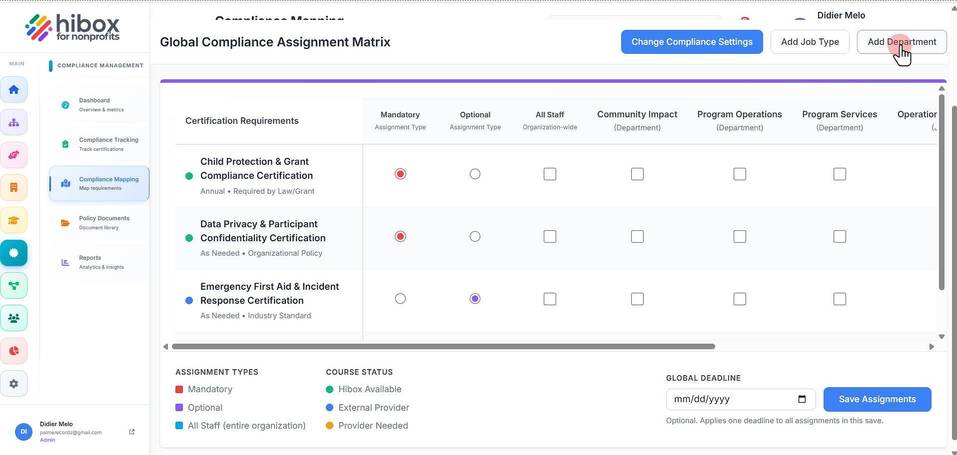The width and height of the screenshot is (957, 455).
Task: Check All Staff for Emergency First Aid certification
Action: pyautogui.click(x=550, y=299)
